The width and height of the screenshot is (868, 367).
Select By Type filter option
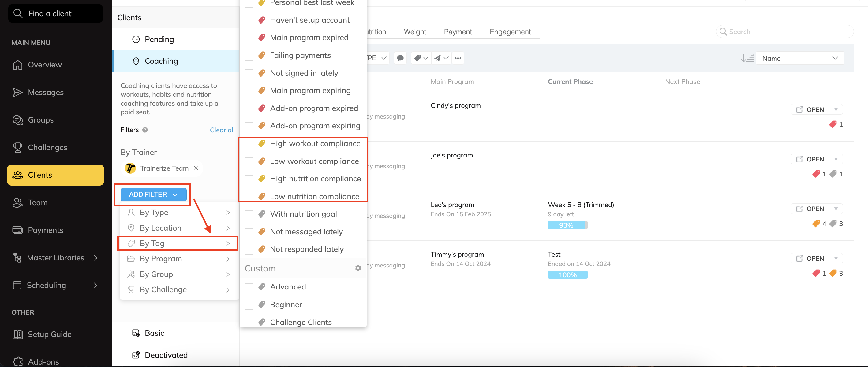pyautogui.click(x=179, y=212)
